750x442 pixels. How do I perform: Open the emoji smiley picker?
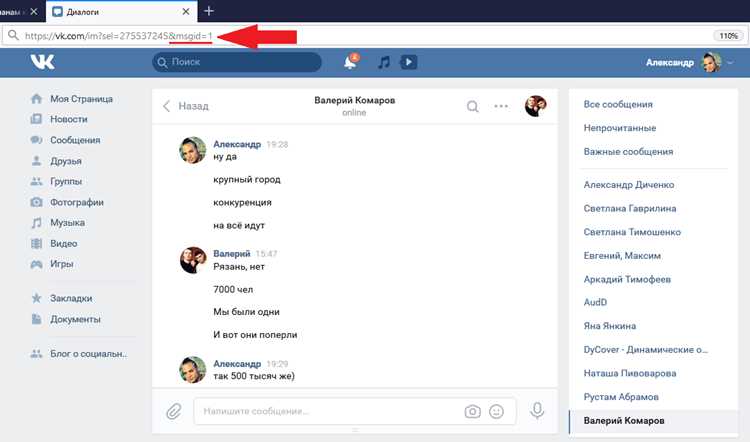click(496, 411)
